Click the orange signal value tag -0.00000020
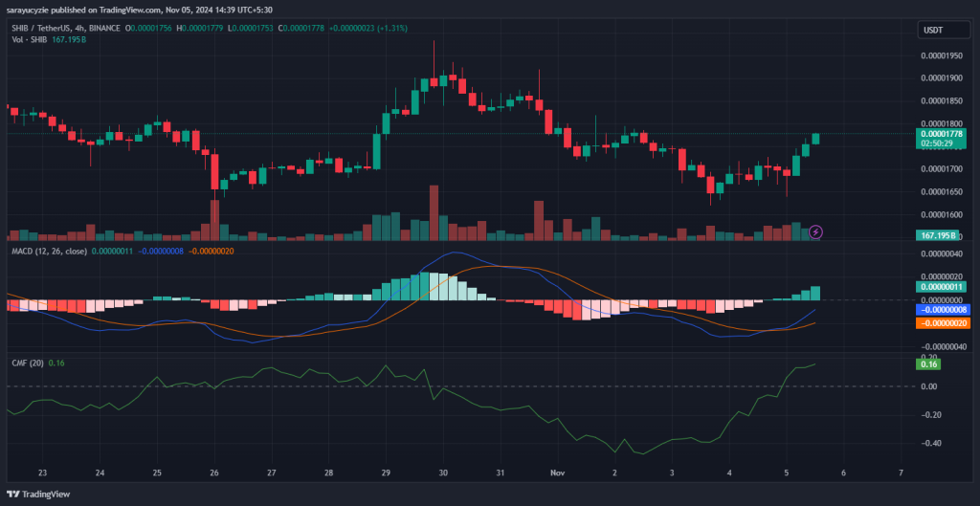Image resolution: width=980 pixels, height=506 pixels. (941, 323)
